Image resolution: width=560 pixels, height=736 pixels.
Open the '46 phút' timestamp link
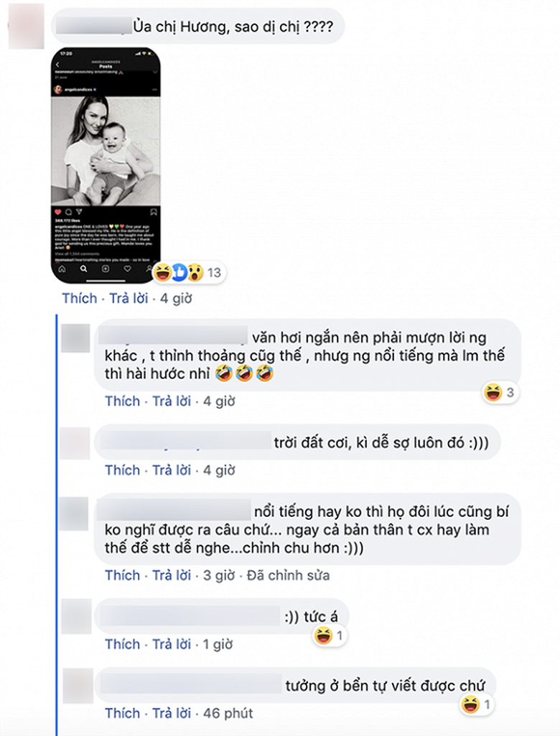pos(228,714)
